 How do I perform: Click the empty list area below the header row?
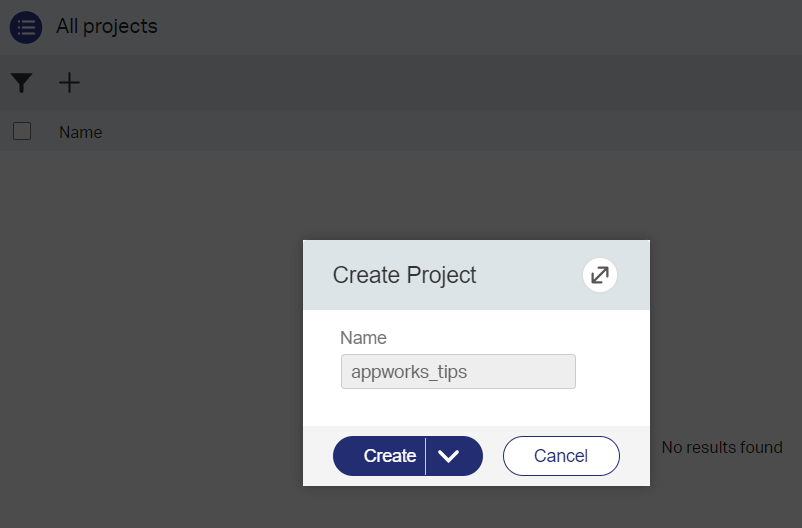[150, 300]
